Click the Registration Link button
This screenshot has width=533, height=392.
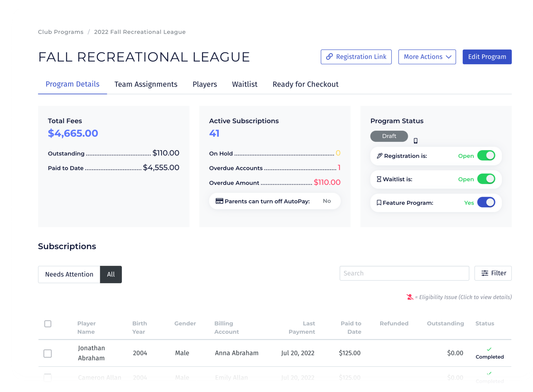pyautogui.click(x=356, y=57)
